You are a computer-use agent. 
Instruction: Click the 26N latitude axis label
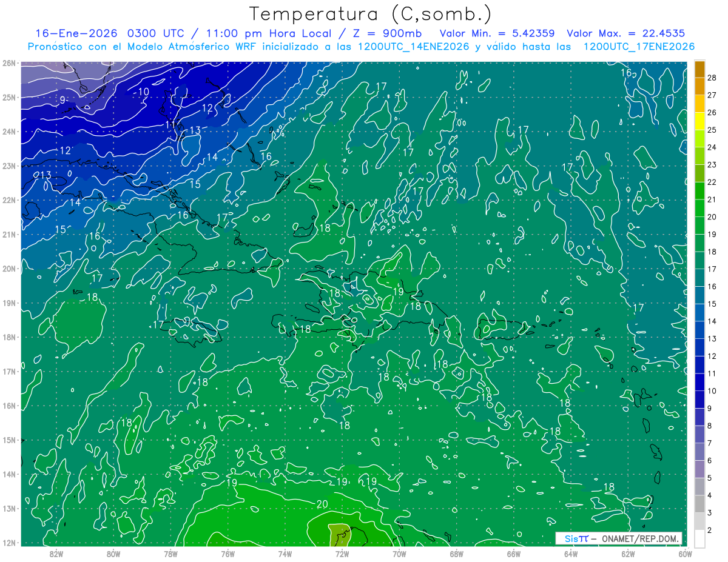pos(8,63)
